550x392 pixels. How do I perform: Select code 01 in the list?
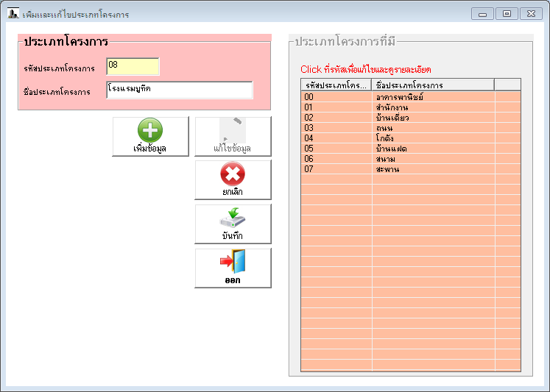(309, 107)
